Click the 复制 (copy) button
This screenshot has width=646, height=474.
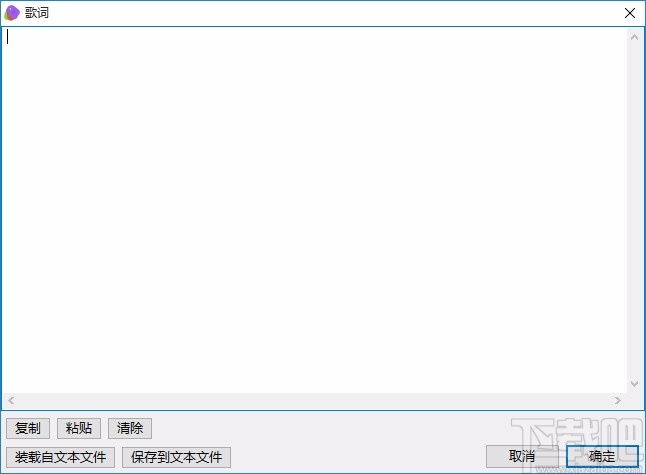tap(28, 428)
